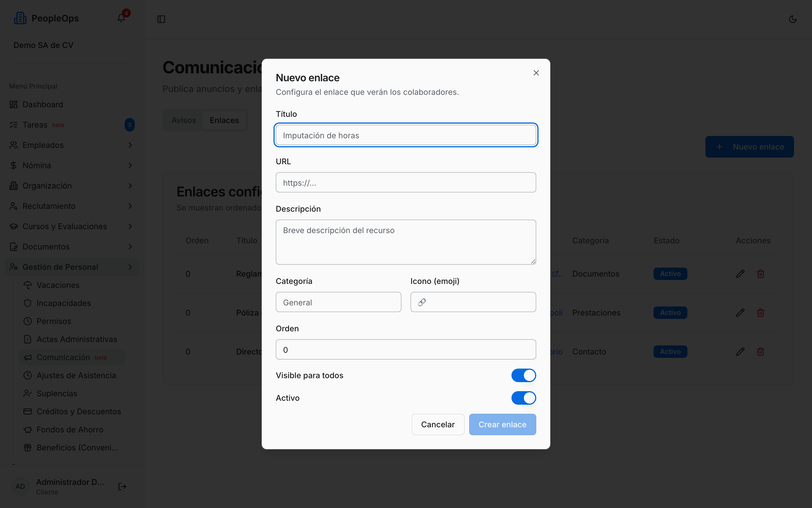The height and width of the screenshot is (508, 812).
Task: Click the Nómina dollar icon
Action: click(x=14, y=165)
